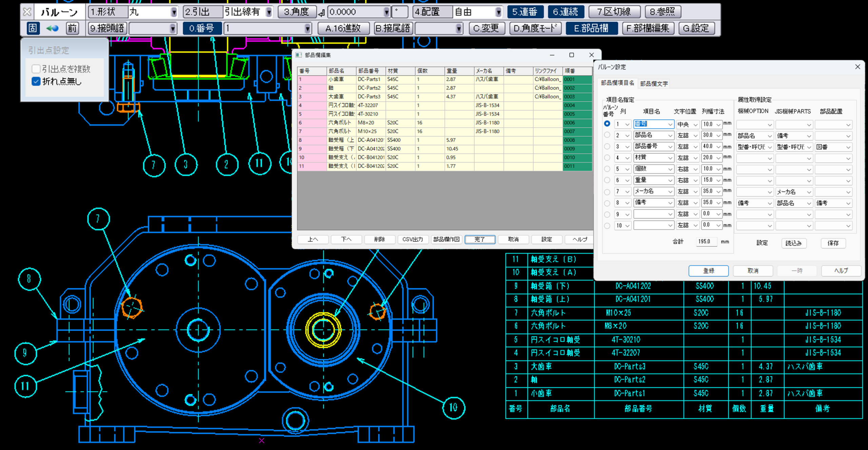Open the 項目名 dropdown showing 部品番号
Image resolution: width=868 pixels, height=450 pixels.
point(653,147)
